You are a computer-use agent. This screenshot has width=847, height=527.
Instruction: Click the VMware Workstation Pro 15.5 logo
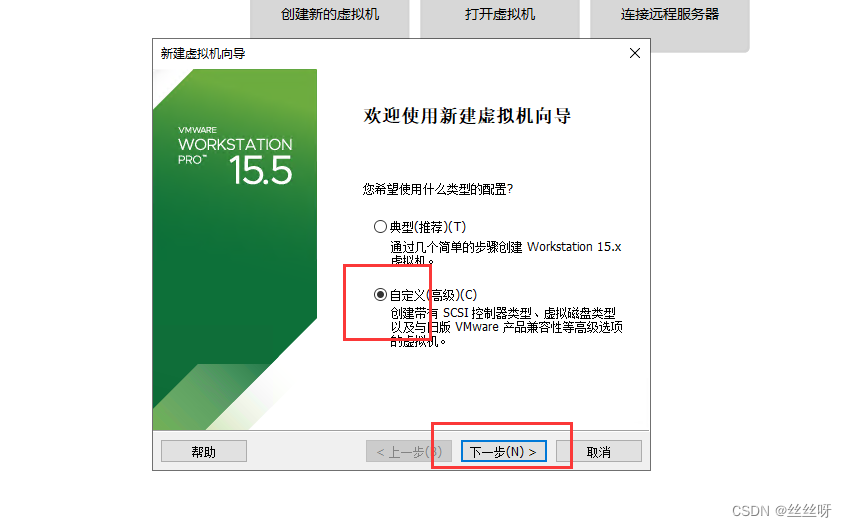(235, 156)
